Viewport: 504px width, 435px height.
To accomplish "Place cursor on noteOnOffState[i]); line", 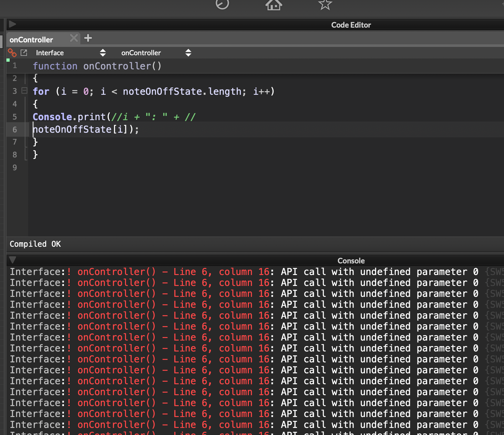I will click(x=86, y=129).
